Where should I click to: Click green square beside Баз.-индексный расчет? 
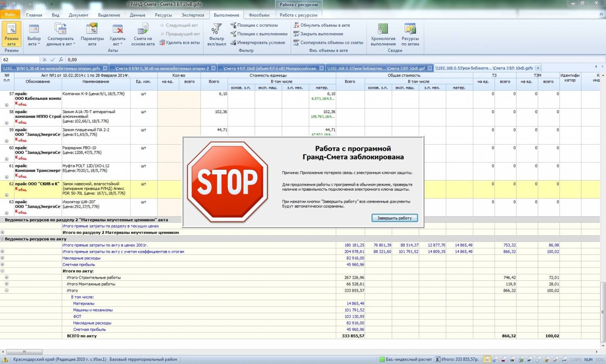(382, 359)
